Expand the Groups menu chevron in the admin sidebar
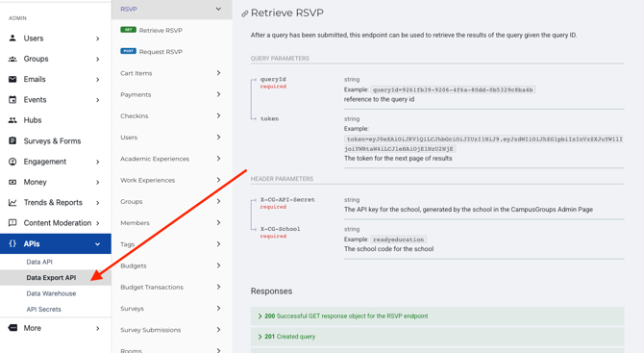644x353 pixels. [98, 60]
